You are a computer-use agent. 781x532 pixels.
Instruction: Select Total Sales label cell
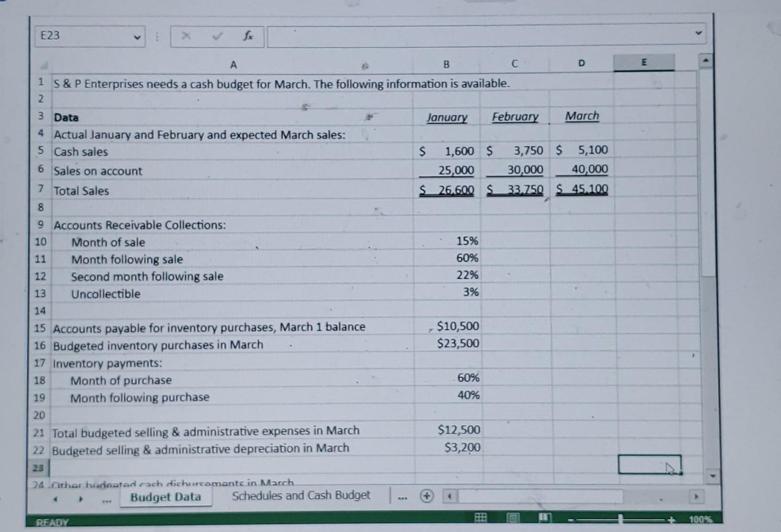tap(81, 191)
